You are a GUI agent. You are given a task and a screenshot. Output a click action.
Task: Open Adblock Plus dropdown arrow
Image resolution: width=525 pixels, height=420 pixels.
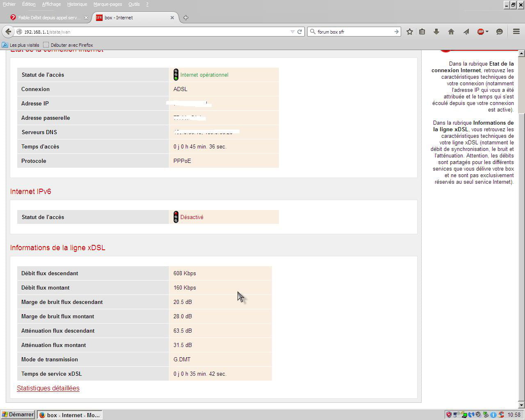click(x=487, y=32)
